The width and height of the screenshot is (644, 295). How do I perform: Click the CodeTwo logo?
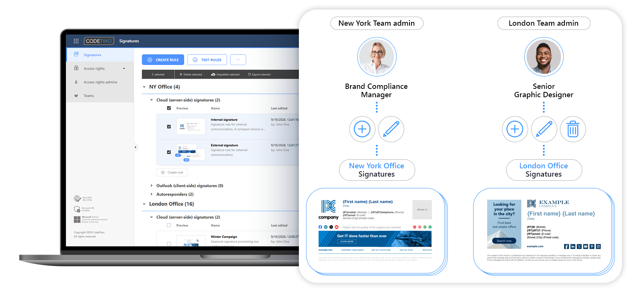98,41
